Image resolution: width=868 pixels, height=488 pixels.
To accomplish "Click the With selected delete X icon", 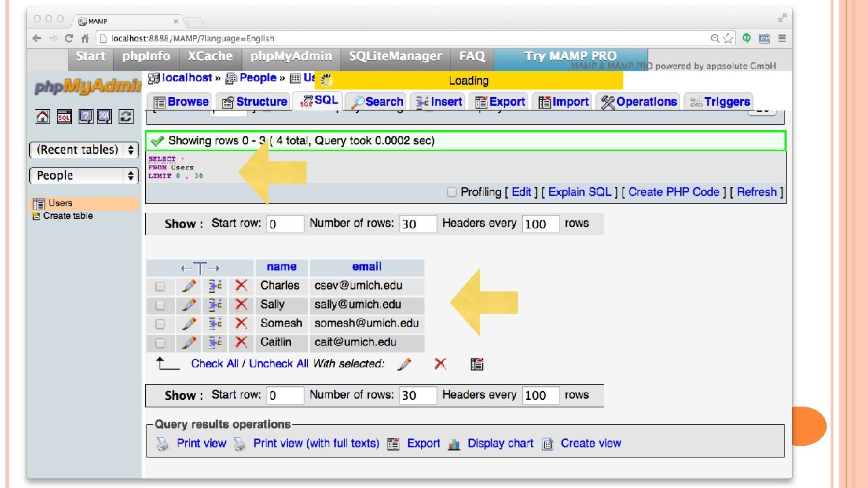I will (441, 364).
